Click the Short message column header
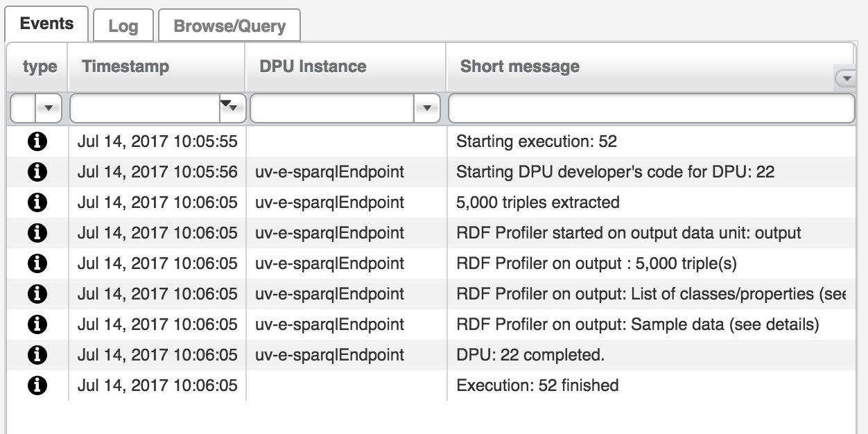 pos(520,67)
